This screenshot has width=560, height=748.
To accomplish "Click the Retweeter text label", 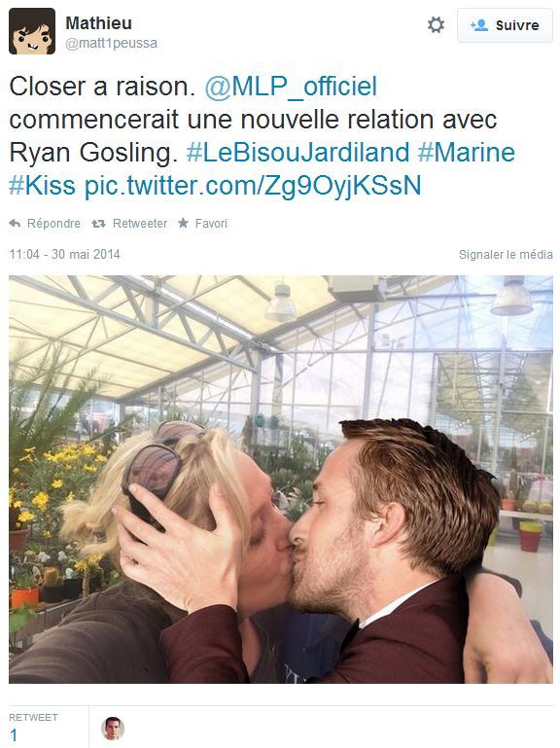I will coord(140,224).
